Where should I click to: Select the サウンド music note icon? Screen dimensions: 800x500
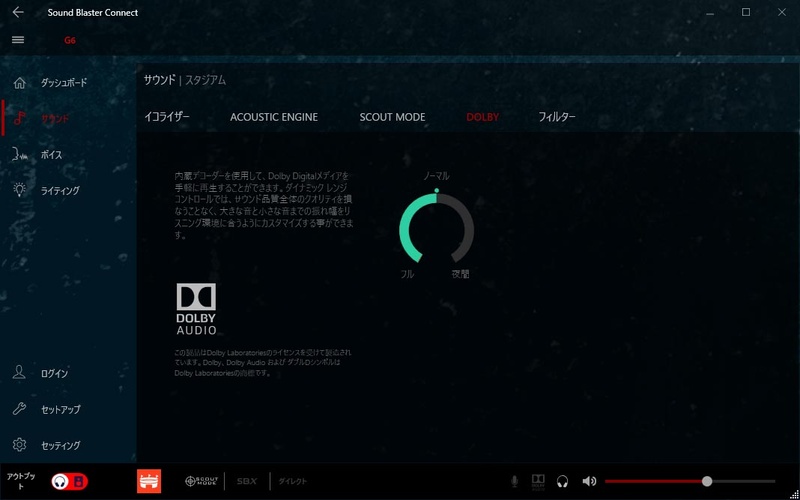coord(19,118)
